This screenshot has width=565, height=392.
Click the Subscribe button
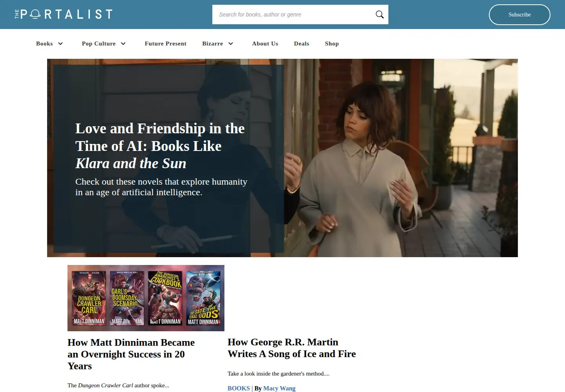(519, 15)
